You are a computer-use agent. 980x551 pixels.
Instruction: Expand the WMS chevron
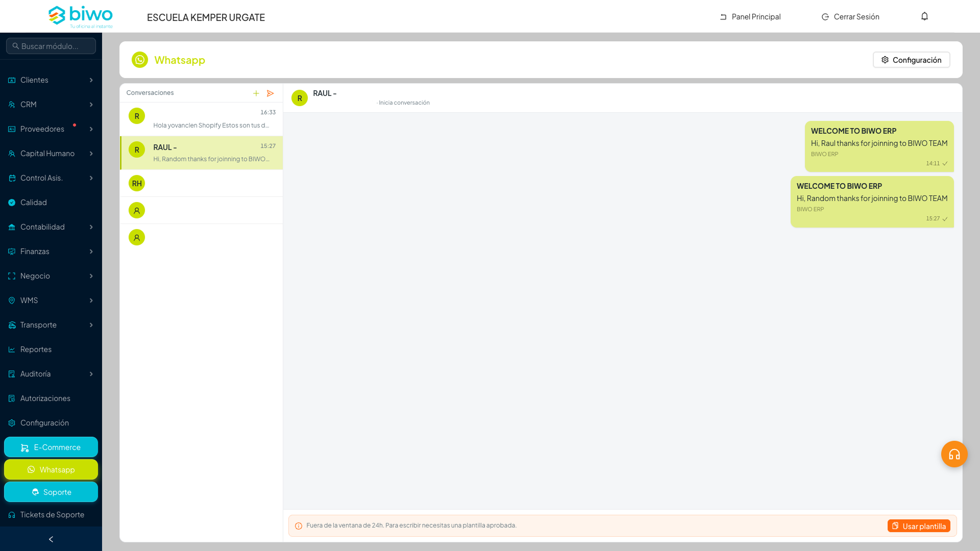[x=91, y=300]
